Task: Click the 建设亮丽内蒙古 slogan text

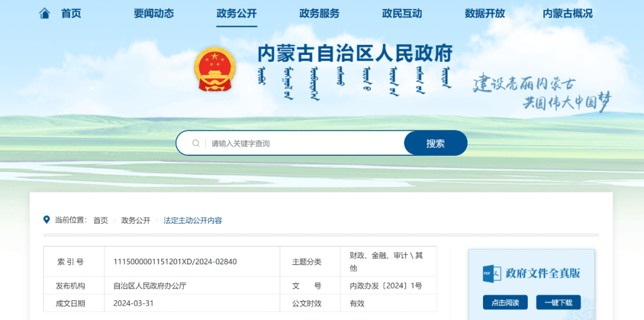Action: coord(524,84)
